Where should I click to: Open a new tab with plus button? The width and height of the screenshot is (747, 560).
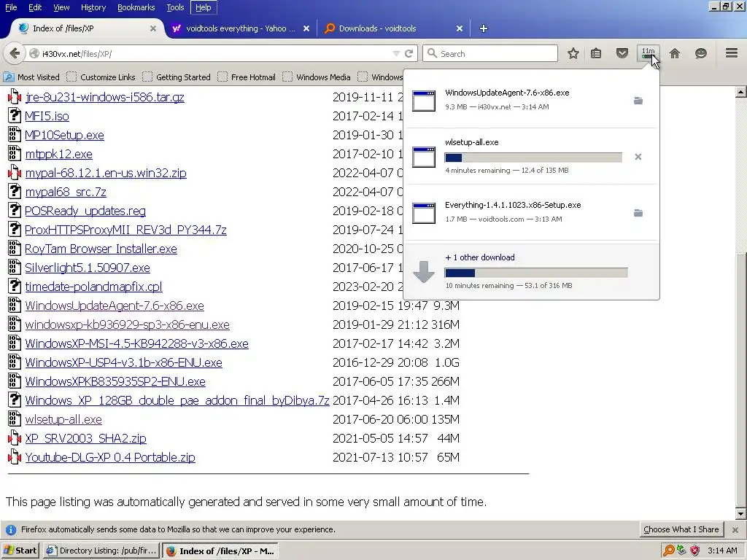[x=484, y=28]
